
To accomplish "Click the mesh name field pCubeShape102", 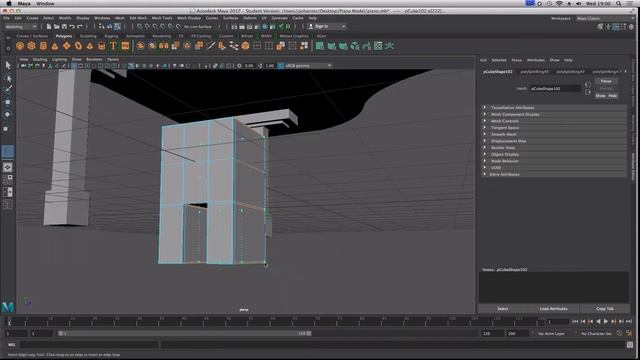I will (x=555, y=89).
